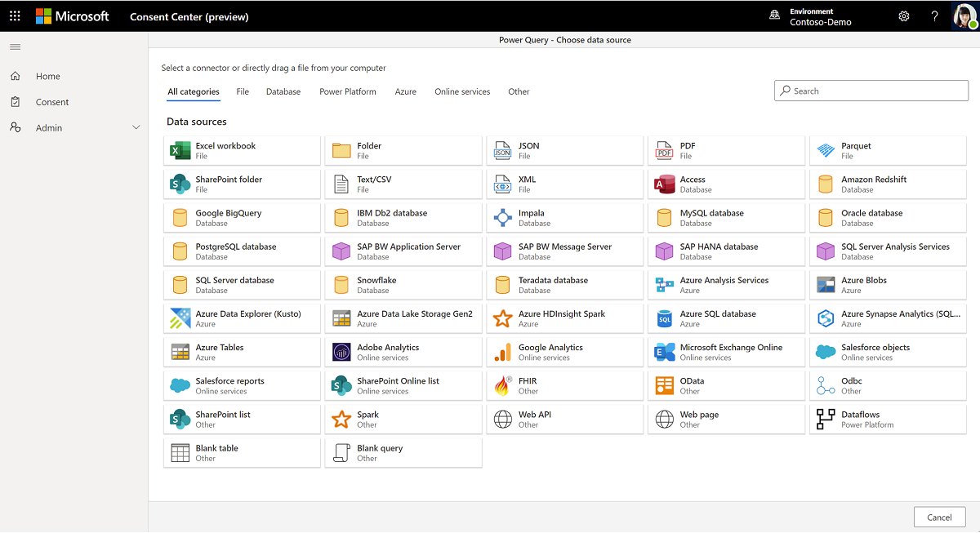Image resolution: width=980 pixels, height=533 pixels.
Task: Click the Admin person icon
Action: coord(16,127)
